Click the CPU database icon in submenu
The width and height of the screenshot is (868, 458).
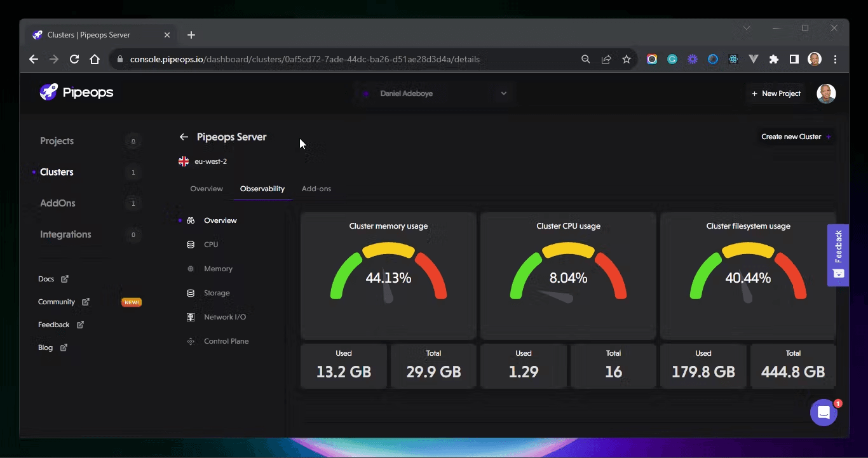(191, 245)
